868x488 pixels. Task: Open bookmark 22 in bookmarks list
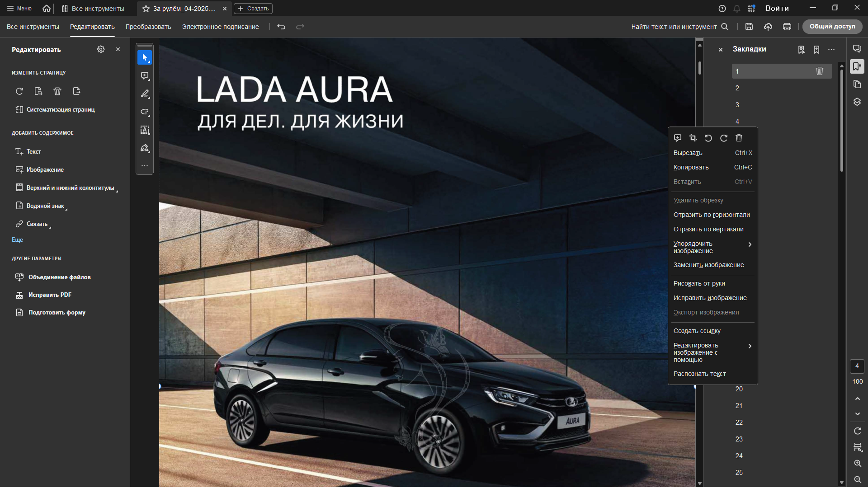click(x=739, y=422)
